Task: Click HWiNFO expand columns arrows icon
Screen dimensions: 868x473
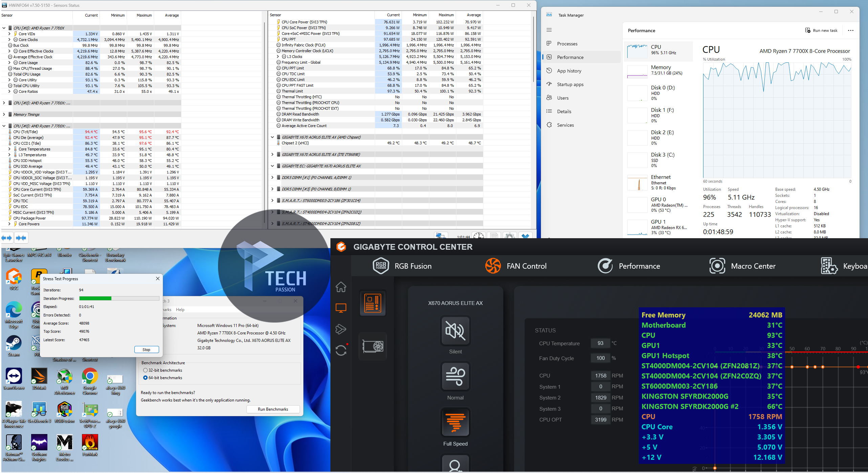Action: 7,238
